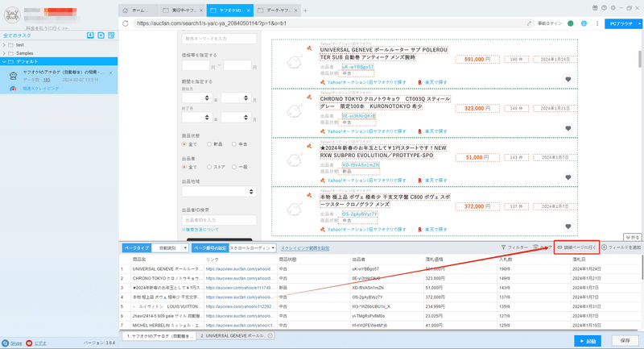Screen dimensions: 644x349
Task: Click the フィルター button
Action: pyautogui.click(x=514, y=247)
